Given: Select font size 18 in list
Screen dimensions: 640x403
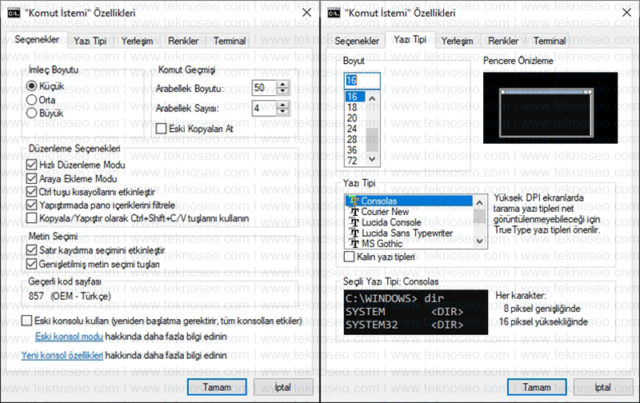Looking at the screenshot, I should pyautogui.click(x=356, y=107).
